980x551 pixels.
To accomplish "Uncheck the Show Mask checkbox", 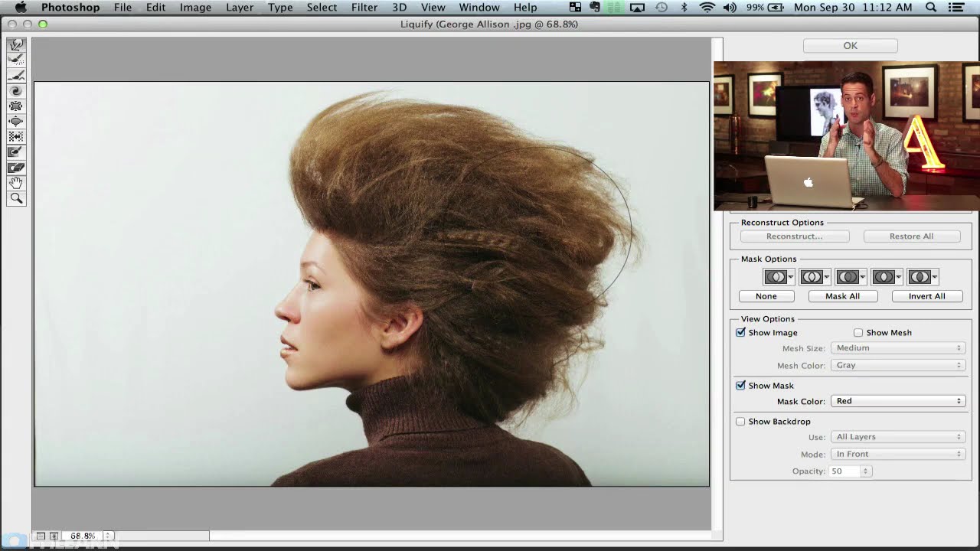I will 740,386.
